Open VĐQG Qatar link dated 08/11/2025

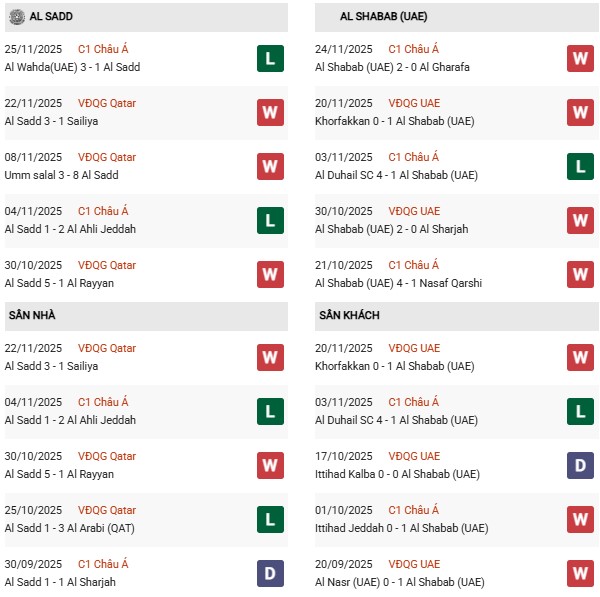(x=107, y=157)
